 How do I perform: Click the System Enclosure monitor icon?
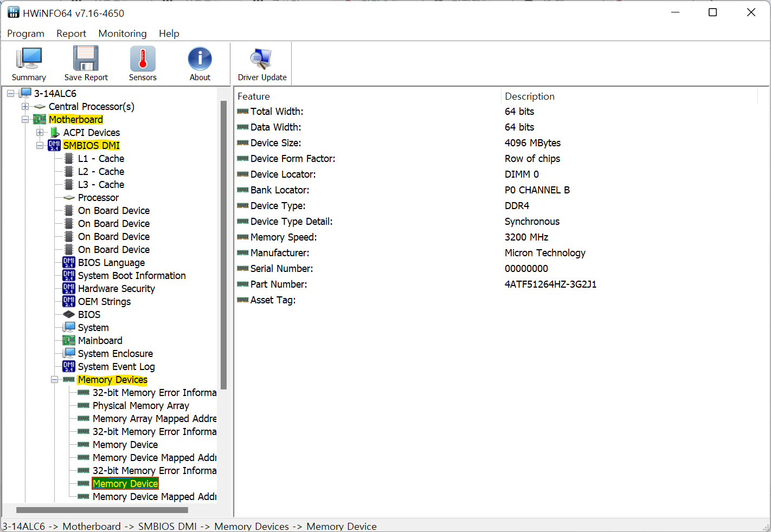pyautogui.click(x=69, y=353)
